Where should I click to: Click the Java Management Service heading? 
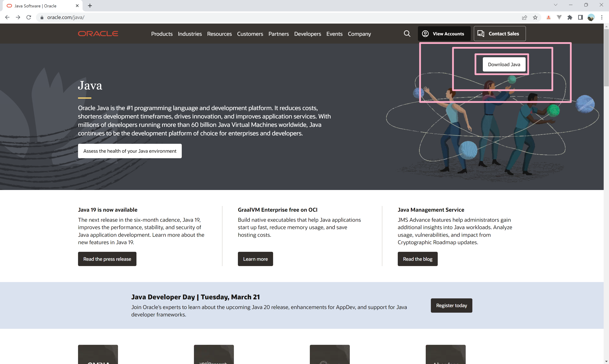click(x=431, y=210)
